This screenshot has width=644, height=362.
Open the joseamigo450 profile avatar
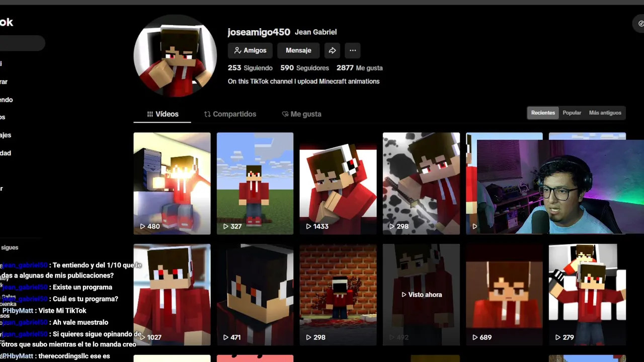(175, 56)
